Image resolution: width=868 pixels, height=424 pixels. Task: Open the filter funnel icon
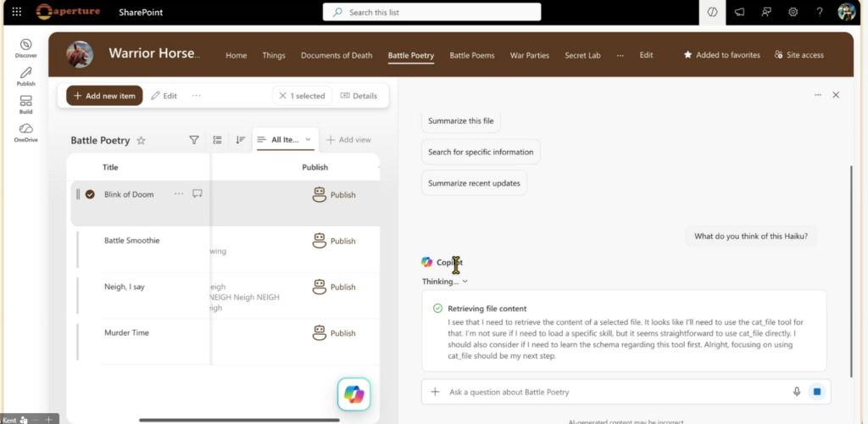[x=194, y=140]
